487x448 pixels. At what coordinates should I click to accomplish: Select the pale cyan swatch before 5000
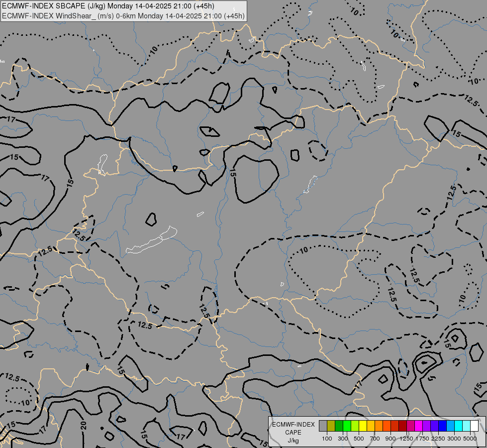coord(466,426)
